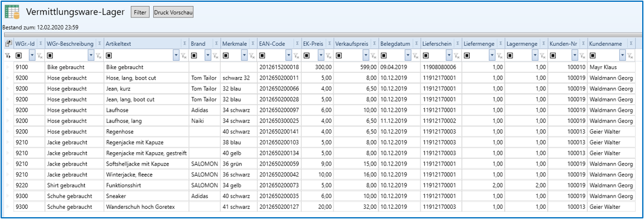Clear the Artikeltext column filter

[x=184, y=55]
